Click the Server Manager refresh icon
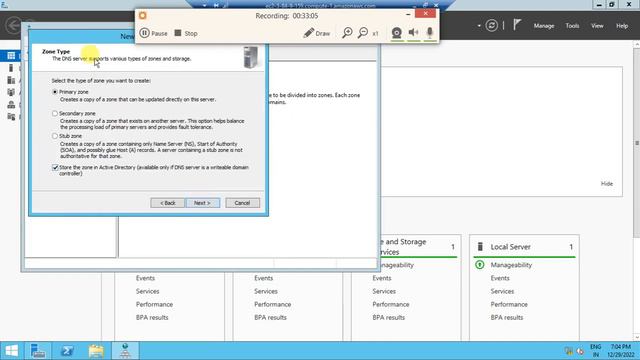 [x=491, y=26]
